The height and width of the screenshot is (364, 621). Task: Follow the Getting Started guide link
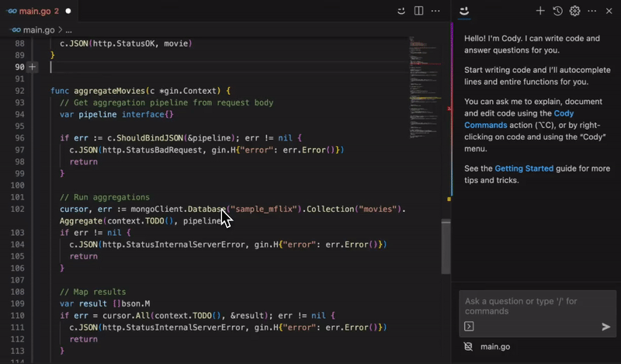pyautogui.click(x=524, y=168)
